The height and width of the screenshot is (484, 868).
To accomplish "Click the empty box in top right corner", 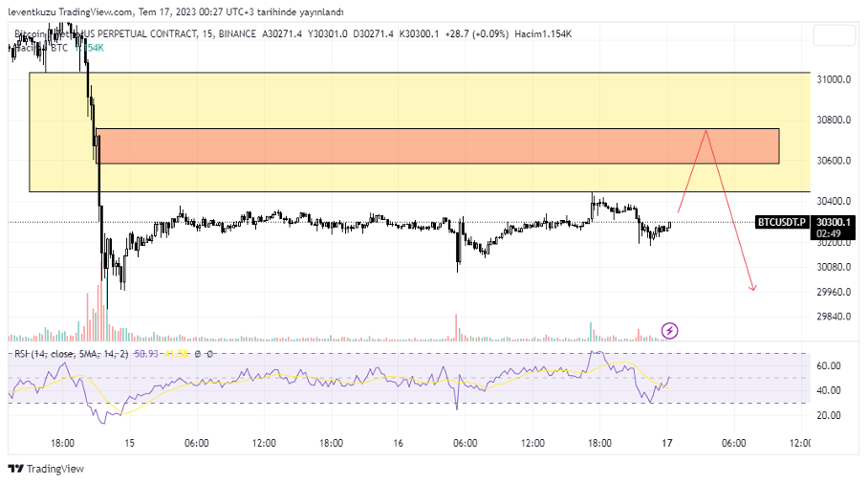I will 836,34.
